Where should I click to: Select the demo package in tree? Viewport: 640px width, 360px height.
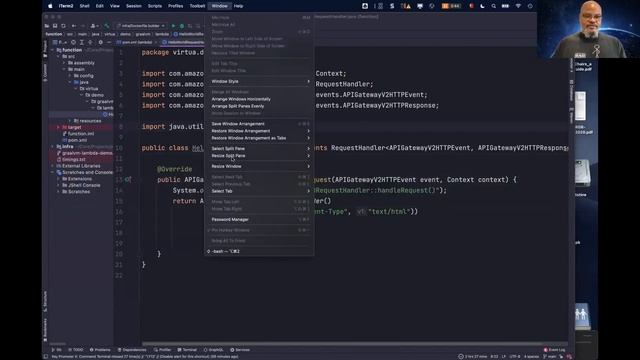tap(95, 95)
